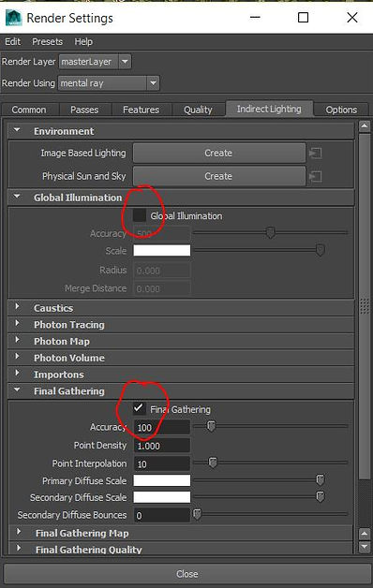The image size is (373, 588).
Task: Expand the Importons section
Action: [x=17, y=374]
